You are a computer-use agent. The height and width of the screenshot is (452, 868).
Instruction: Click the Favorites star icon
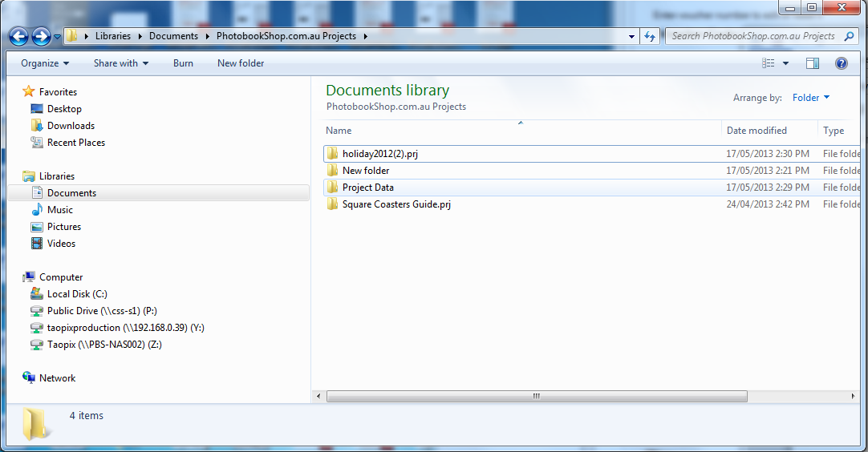click(x=29, y=91)
